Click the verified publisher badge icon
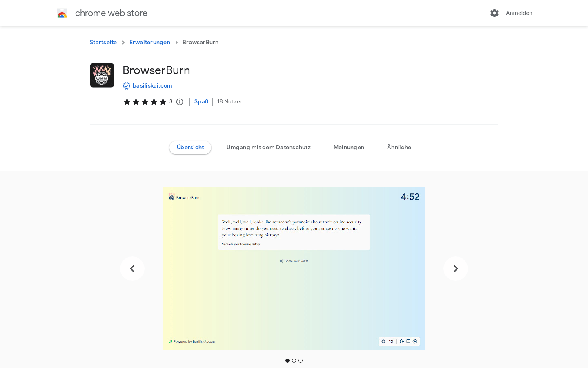This screenshot has width=588, height=368. click(127, 86)
